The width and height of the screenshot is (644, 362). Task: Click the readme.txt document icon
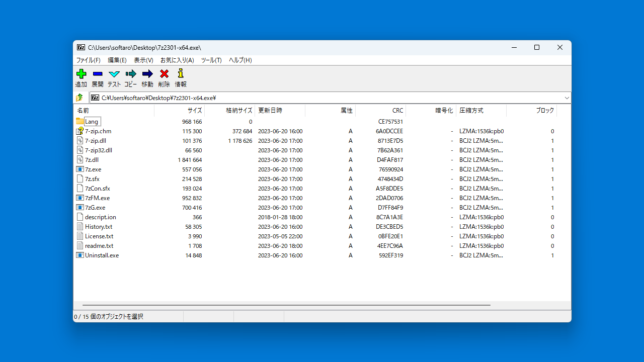coord(80,245)
